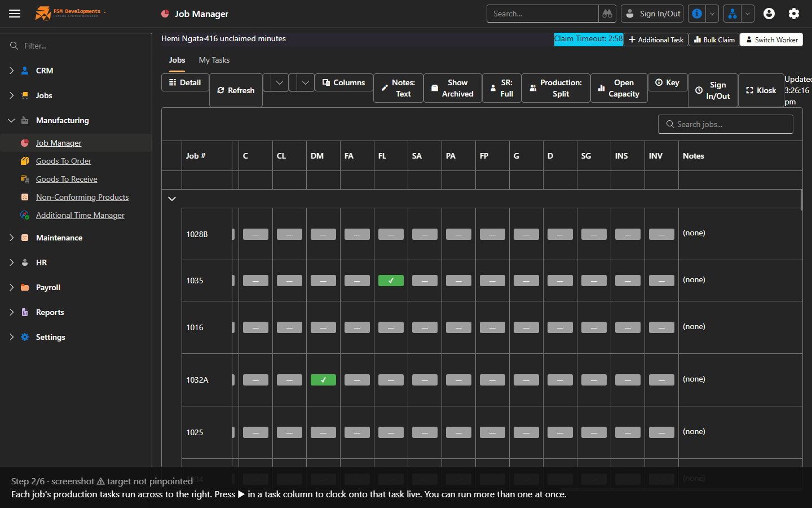Click the Refresh button

pyautogui.click(x=236, y=90)
